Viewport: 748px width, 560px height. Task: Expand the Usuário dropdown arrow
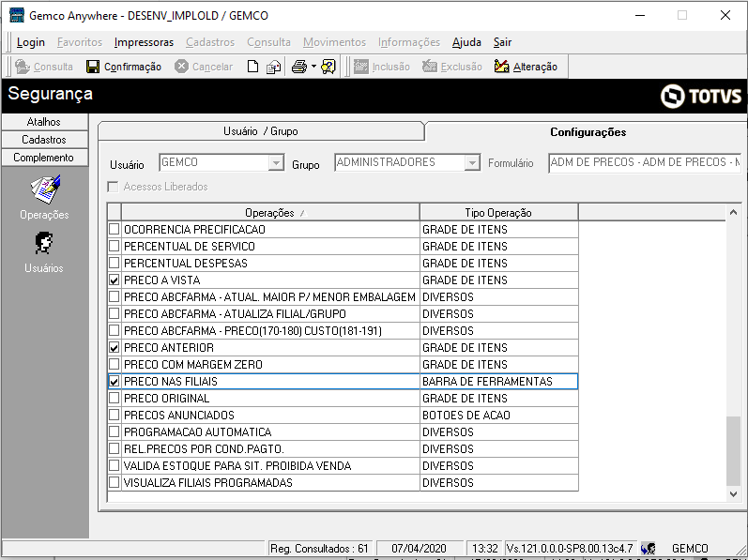(x=276, y=163)
